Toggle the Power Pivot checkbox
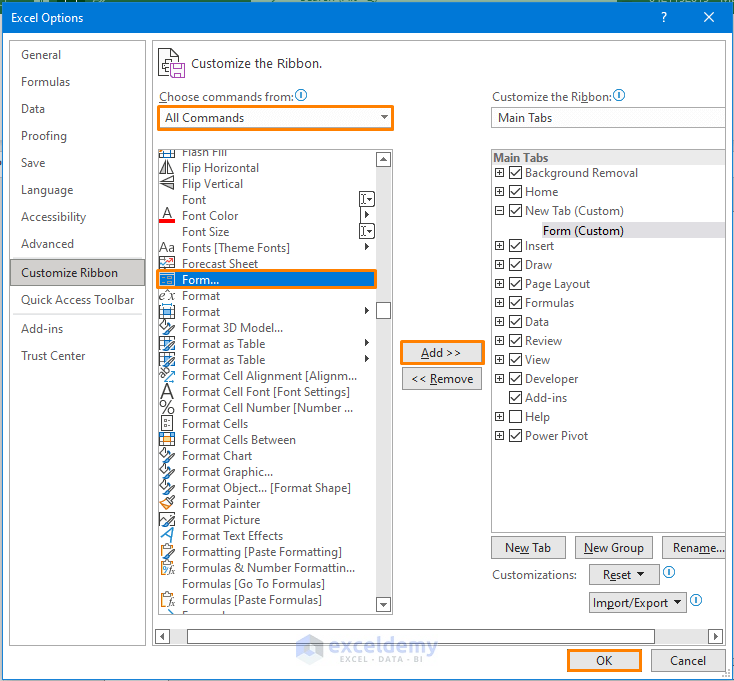 515,435
